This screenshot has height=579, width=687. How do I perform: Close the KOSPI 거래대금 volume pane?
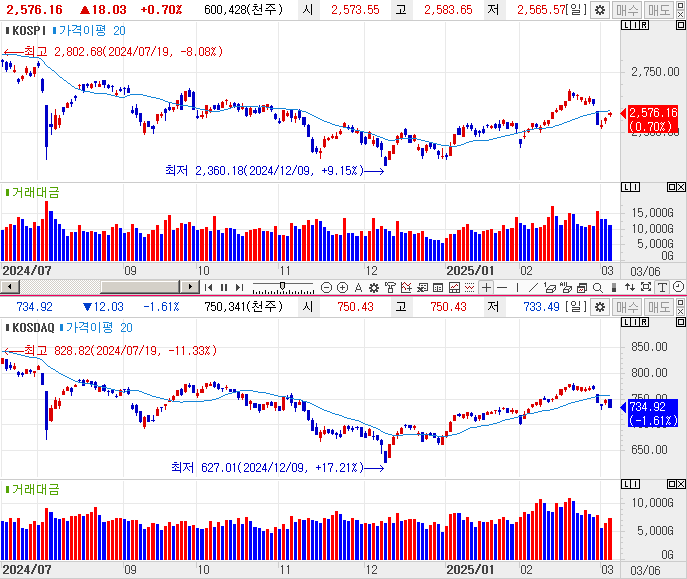(681, 187)
